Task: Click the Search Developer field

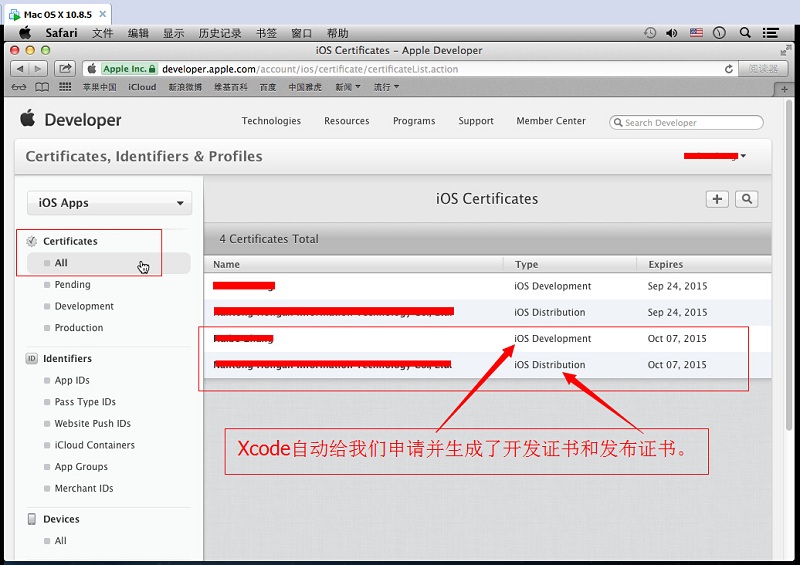Action: coord(686,122)
